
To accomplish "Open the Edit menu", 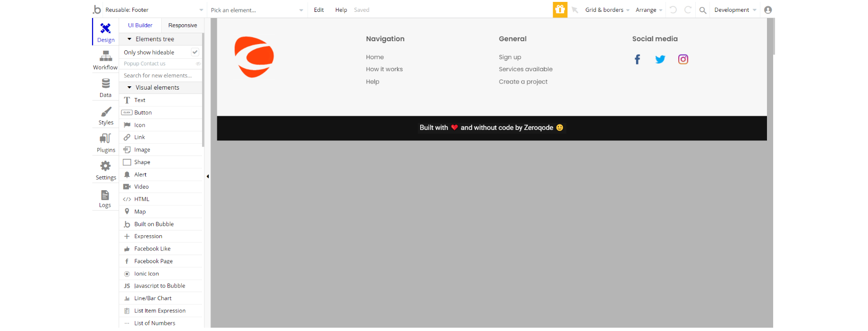I will tap(319, 10).
